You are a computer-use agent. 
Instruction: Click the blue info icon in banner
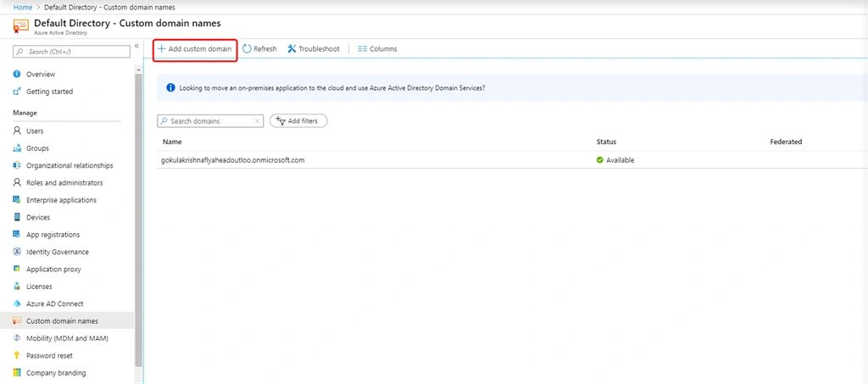coord(170,87)
